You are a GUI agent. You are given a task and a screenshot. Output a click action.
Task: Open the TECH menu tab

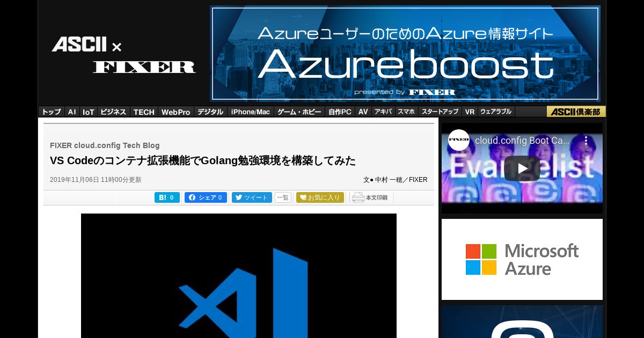click(144, 112)
